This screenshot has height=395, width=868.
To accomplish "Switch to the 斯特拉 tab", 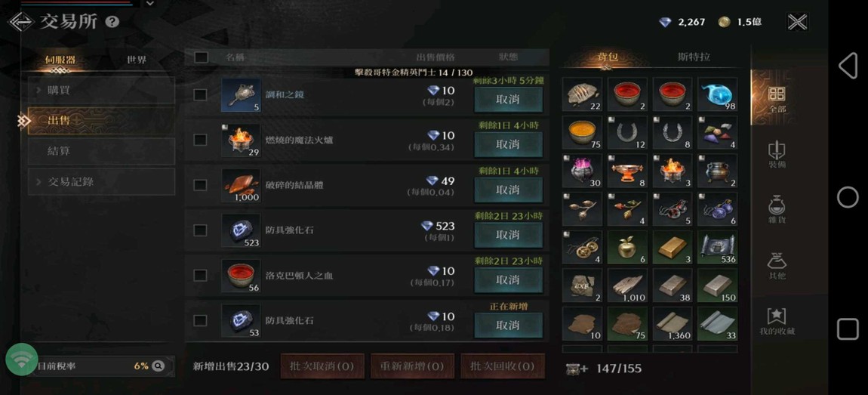I will (694, 57).
